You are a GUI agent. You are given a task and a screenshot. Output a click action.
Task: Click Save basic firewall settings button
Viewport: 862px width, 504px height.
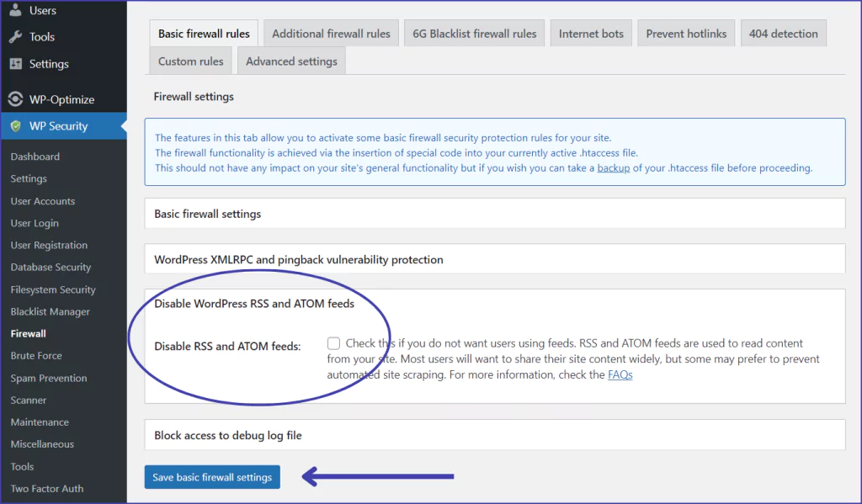[212, 477]
